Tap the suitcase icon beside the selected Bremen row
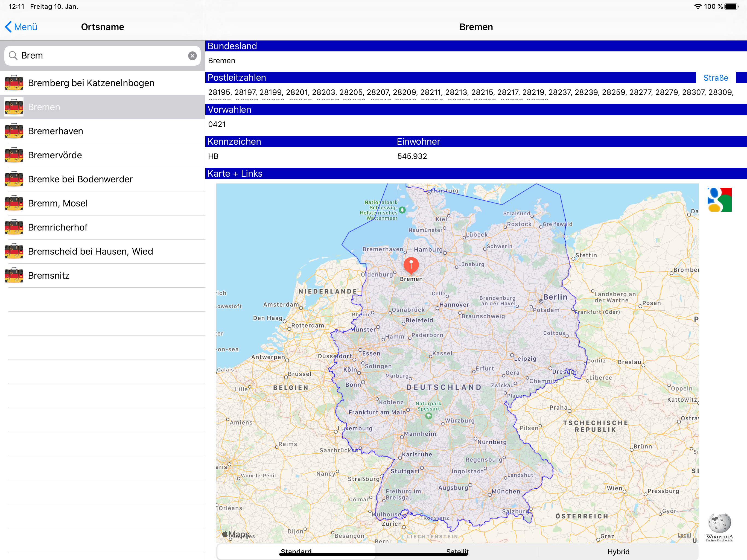The image size is (747, 560). (14, 107)
